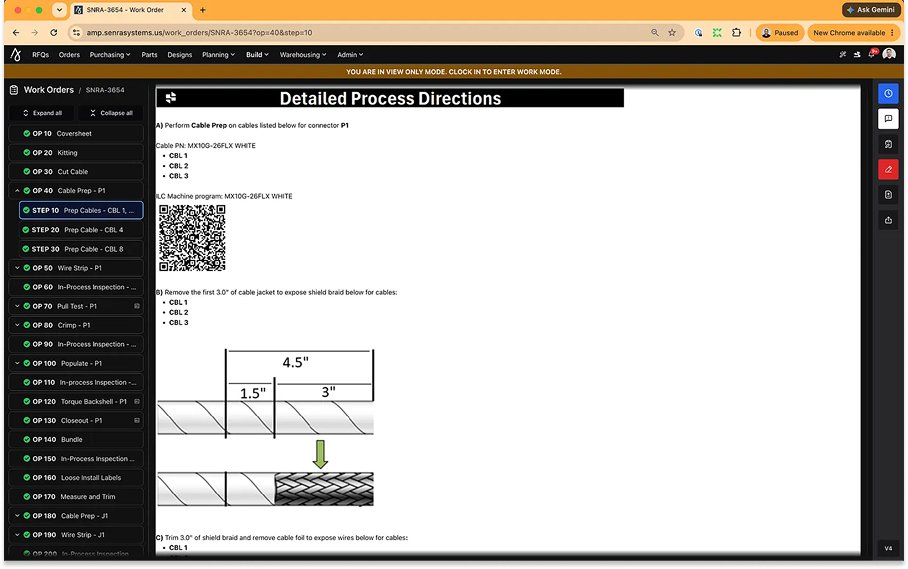Expand the OP 50 Wire Strip chevron

click(x=17, y=268)
